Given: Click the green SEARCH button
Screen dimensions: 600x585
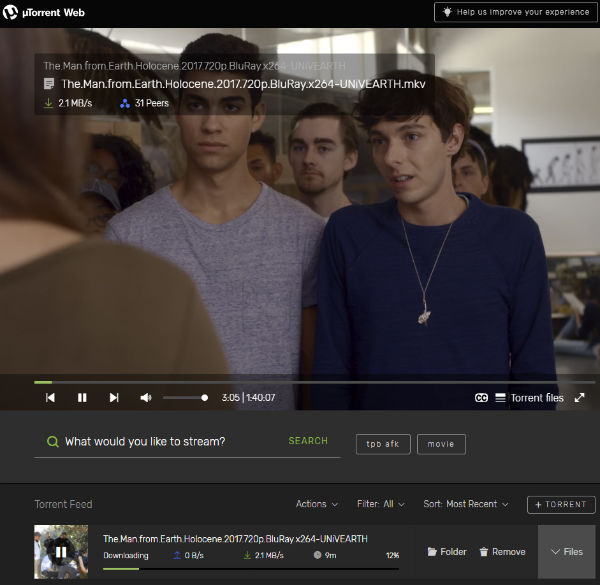Looking at the screenshot, I should pos(308,441).
